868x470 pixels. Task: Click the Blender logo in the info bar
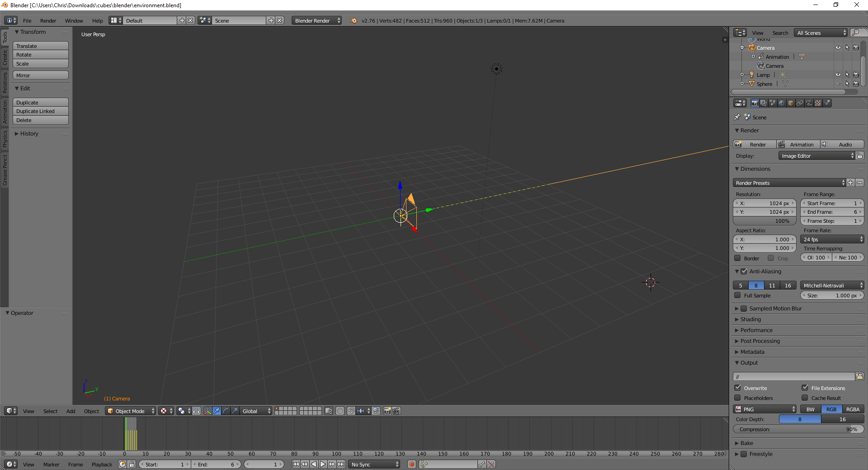click(354, 20)
